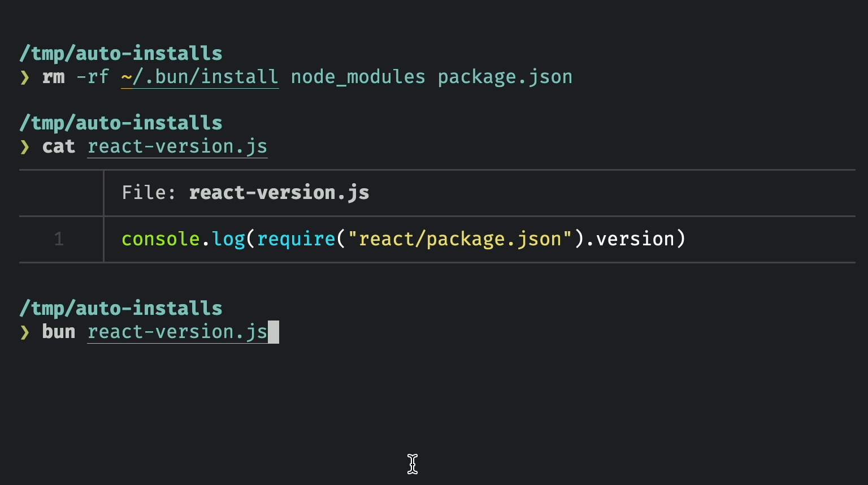Open react-version.js in the cat command
This screenshot has width=868, height=485.
pyautogui.click(x=177, y=147)
